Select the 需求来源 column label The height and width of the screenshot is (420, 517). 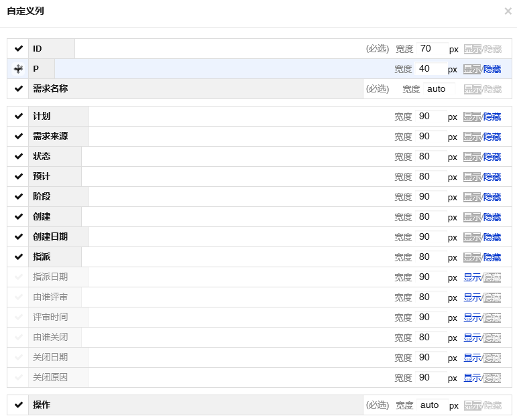(x=50, y=137)
